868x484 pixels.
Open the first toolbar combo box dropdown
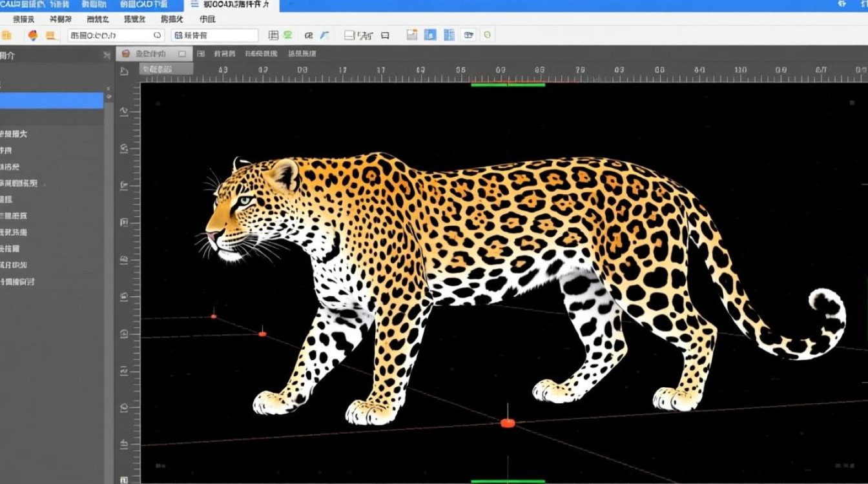pos(157,35)
